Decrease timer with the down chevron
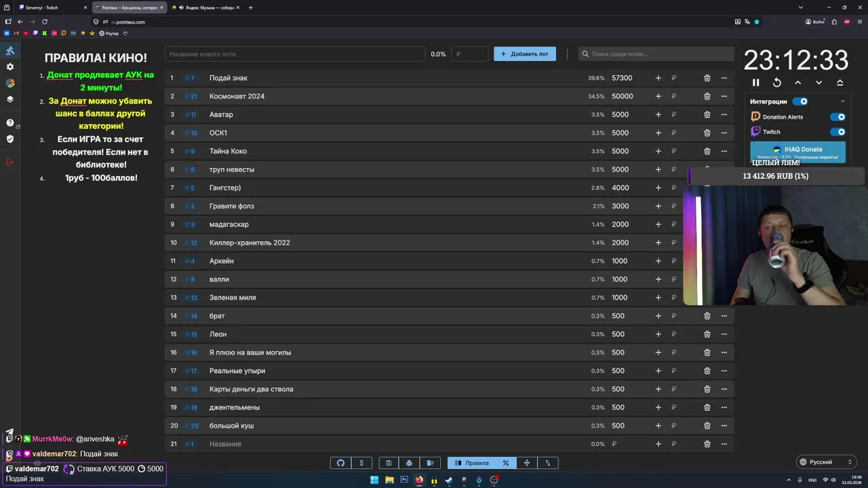 point(819,83)
